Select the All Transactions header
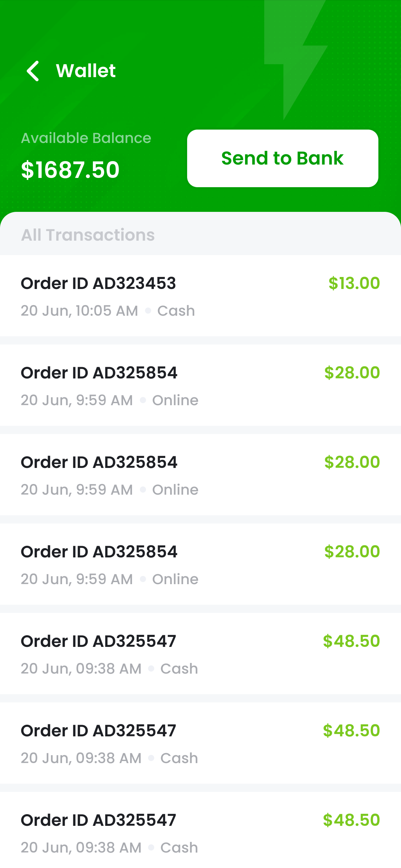This screenshot has width=401, height=868. click(x=88, y=235)
